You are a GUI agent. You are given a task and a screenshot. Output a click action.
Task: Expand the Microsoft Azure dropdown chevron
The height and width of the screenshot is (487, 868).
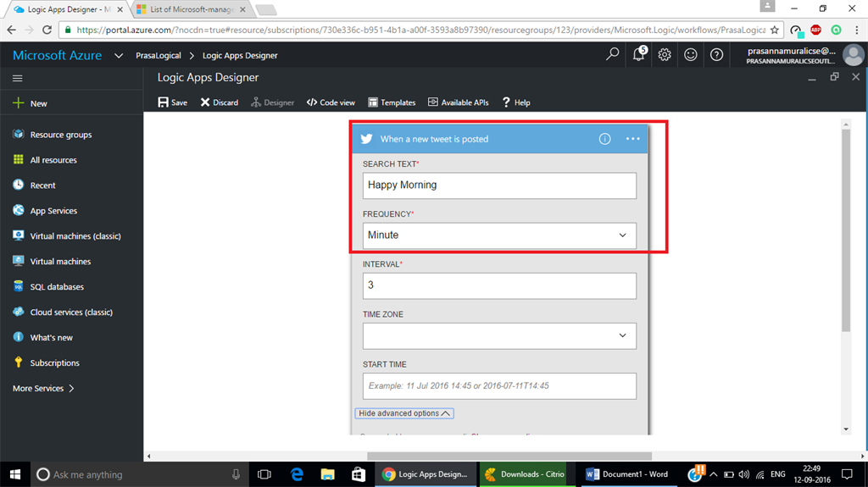coord(119,55)
